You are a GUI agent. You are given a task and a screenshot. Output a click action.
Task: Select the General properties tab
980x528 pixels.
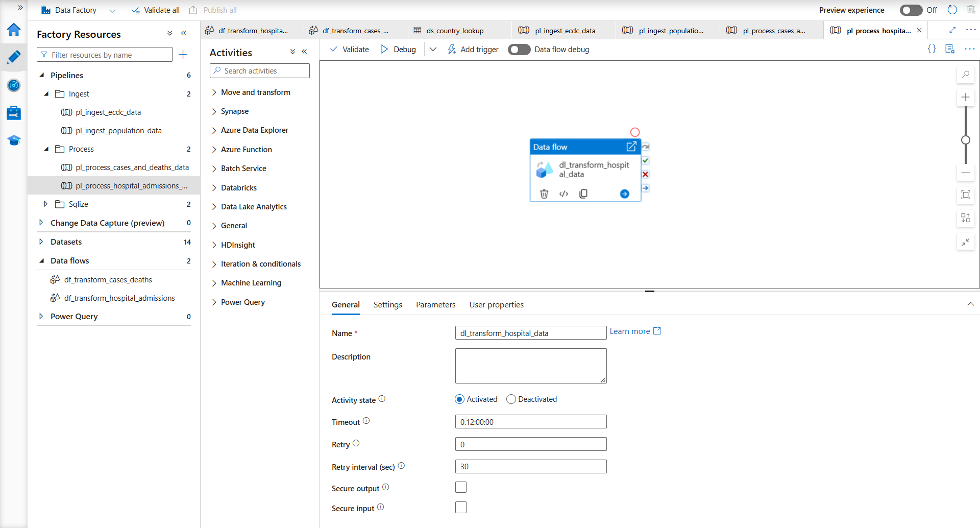[x=346, y=305]
